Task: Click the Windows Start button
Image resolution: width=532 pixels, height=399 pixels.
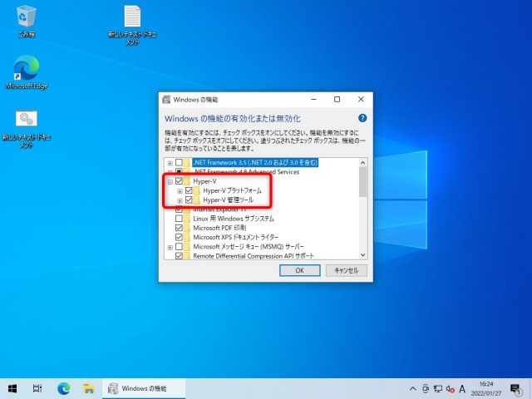Action: click(13, 388)
